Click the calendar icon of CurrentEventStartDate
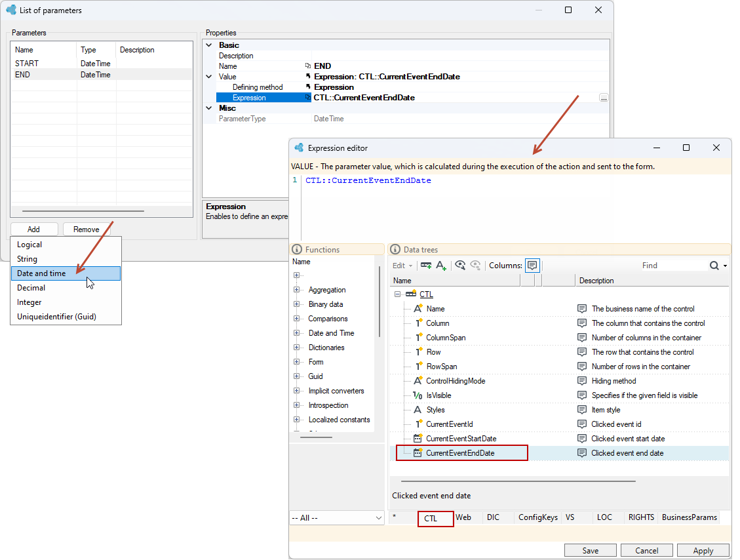 [418, 439]
